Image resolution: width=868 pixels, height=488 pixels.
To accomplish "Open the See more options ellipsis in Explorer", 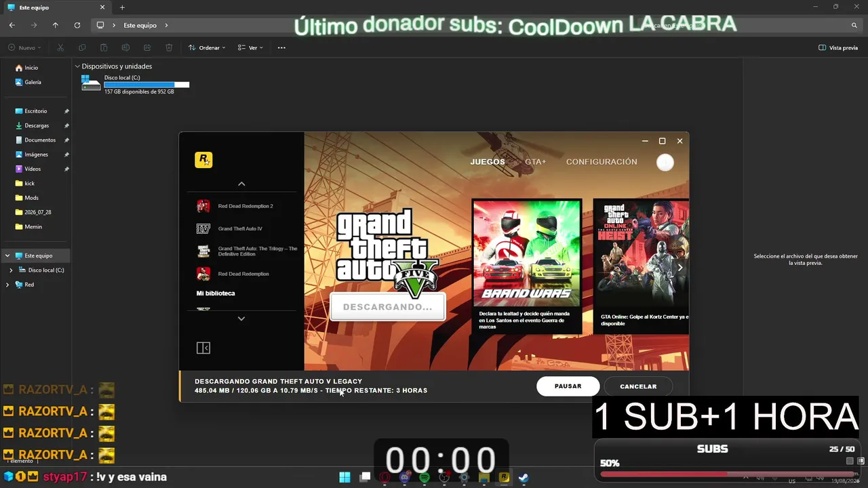I will 281,47.
